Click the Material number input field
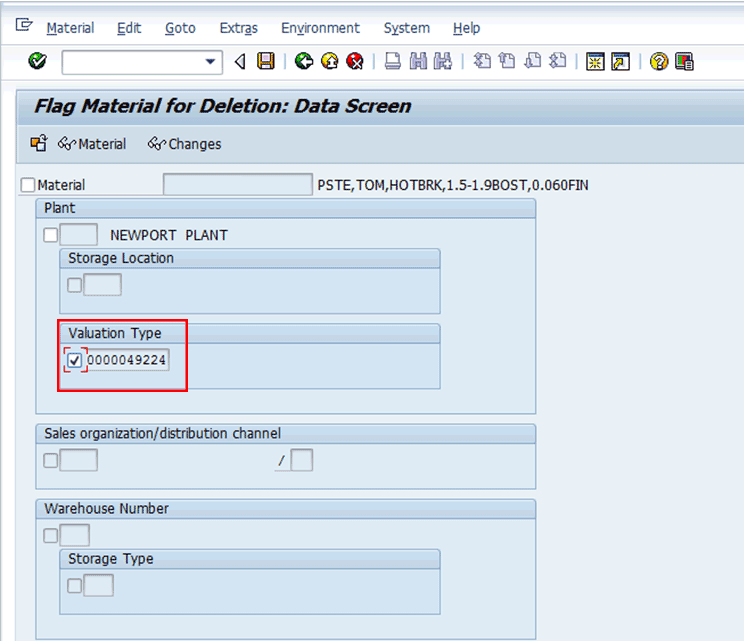 click(x=238, y=185)
